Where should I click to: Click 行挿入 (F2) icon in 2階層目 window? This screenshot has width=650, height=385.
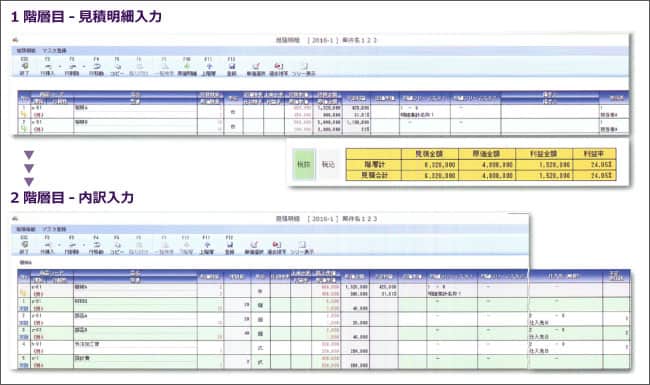pos(48,245)
